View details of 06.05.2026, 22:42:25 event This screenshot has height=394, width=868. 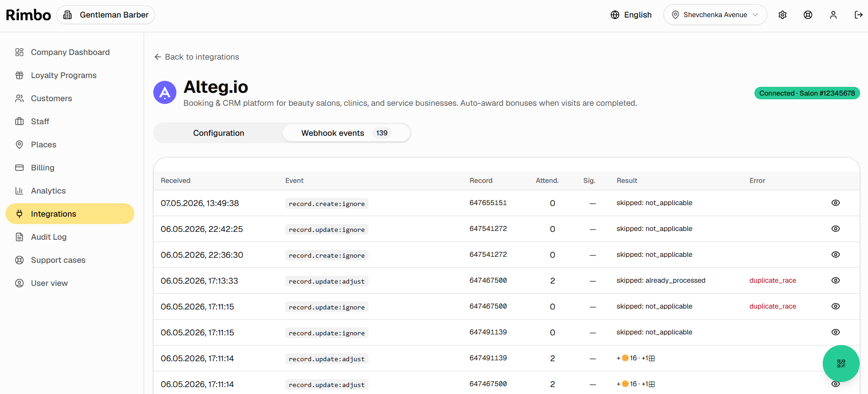[836, 229]
